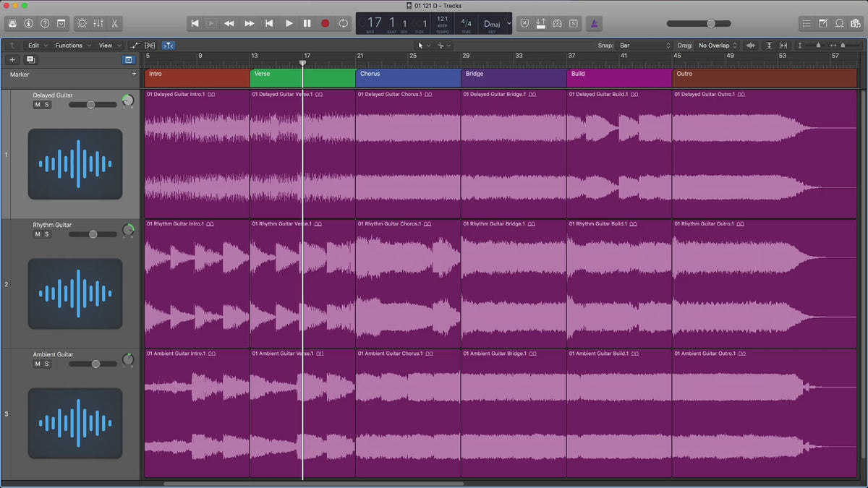Click the red Record button

(325, 23)
